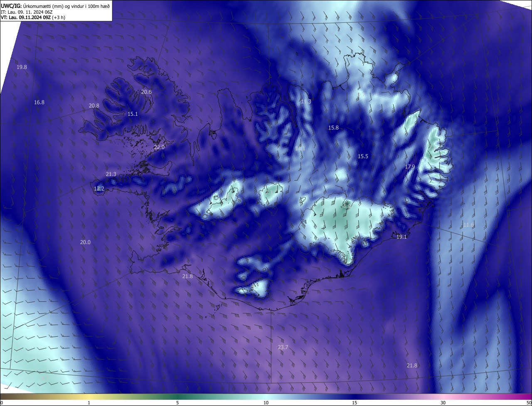Click the legend tick label 30
The width and height of the screenshot is (532, 406).
(x=443, y=403)
